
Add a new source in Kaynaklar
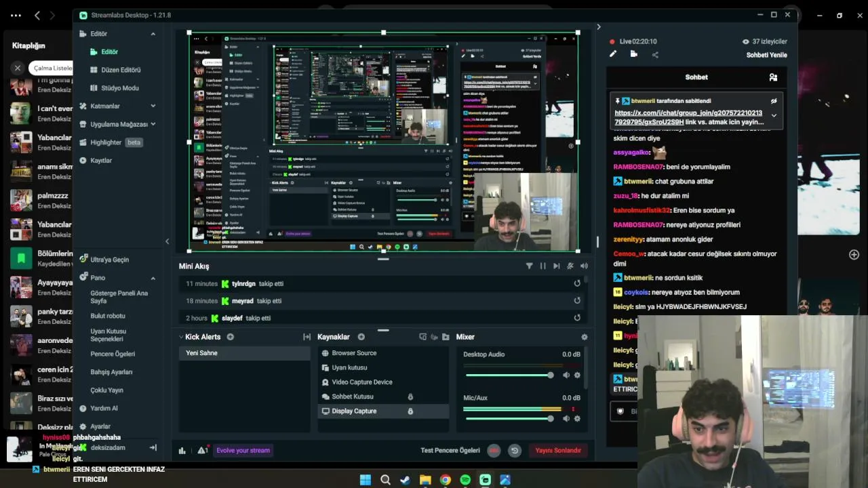361,337
